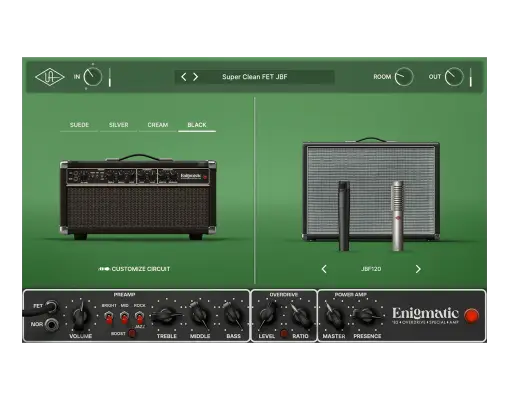This screenshot has height=400, width=509.
Task: Select the SUEDE amp tab
Action: point(79,125)
